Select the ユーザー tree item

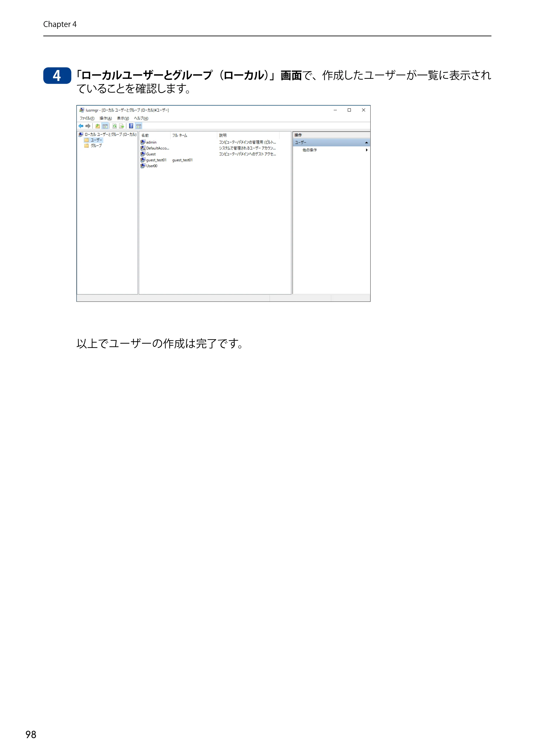pos(97,140)
